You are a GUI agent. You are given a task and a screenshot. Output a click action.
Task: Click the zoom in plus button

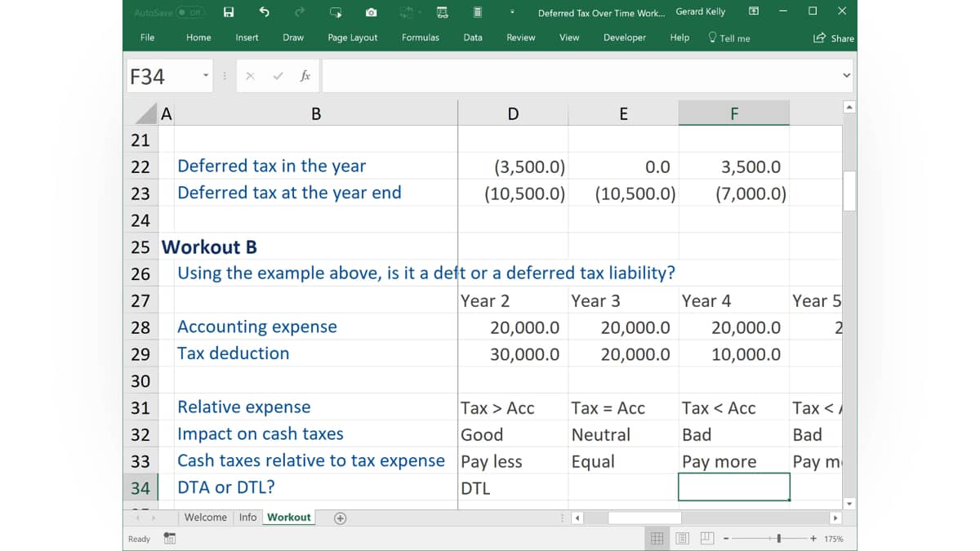coord(813,539)
